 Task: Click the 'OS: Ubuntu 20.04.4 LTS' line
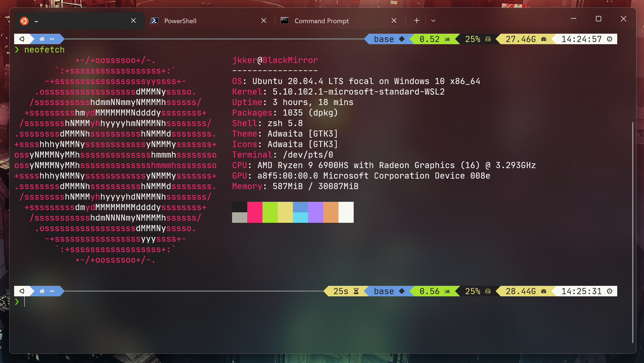(x=356, y=81)
